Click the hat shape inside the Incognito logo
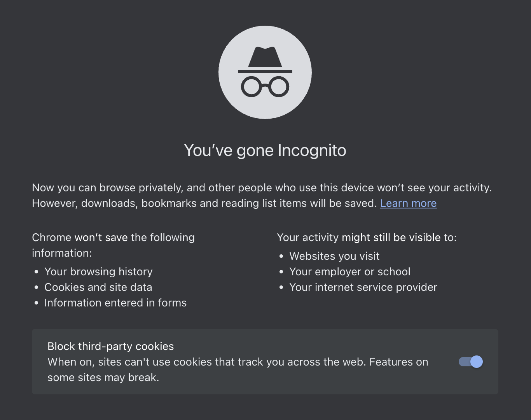 pyautogui.click(x=265, y=58)
